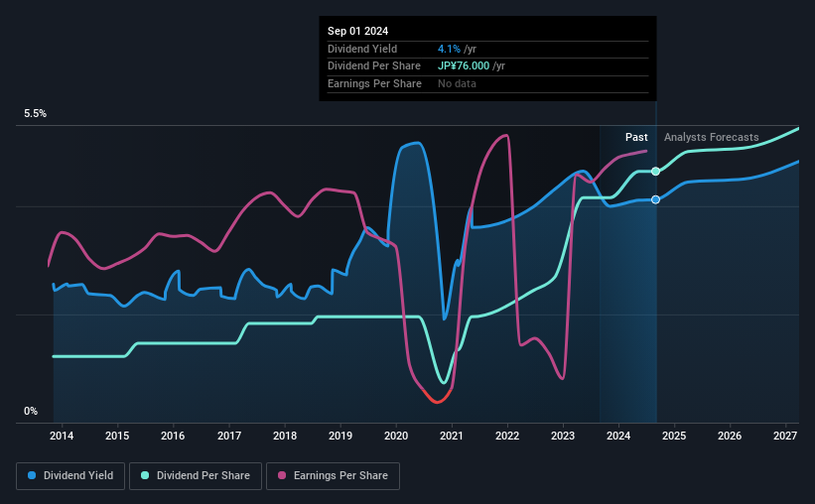
Task: Click the 2020 x-axis label
Action: point(396,436)
